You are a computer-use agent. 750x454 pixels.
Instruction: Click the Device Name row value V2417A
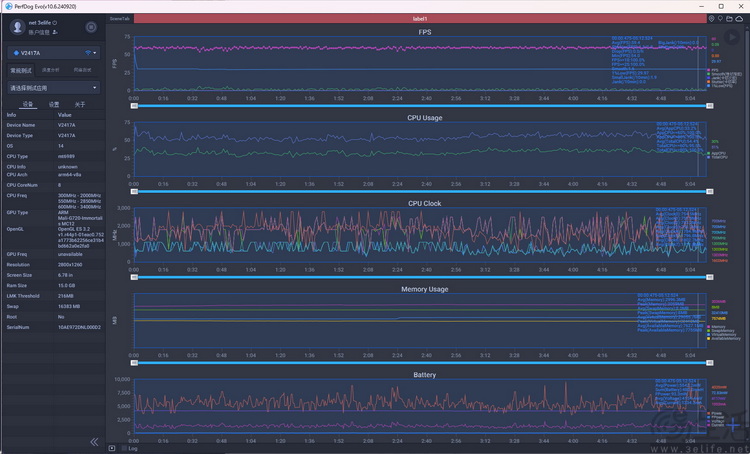tap(66, 125)
